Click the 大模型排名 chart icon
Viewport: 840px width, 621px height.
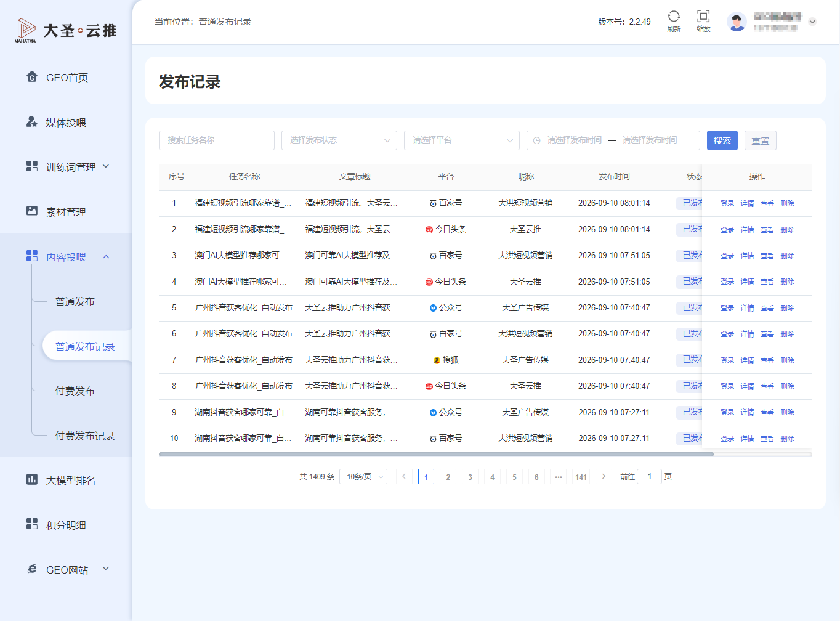click(32, 479)
